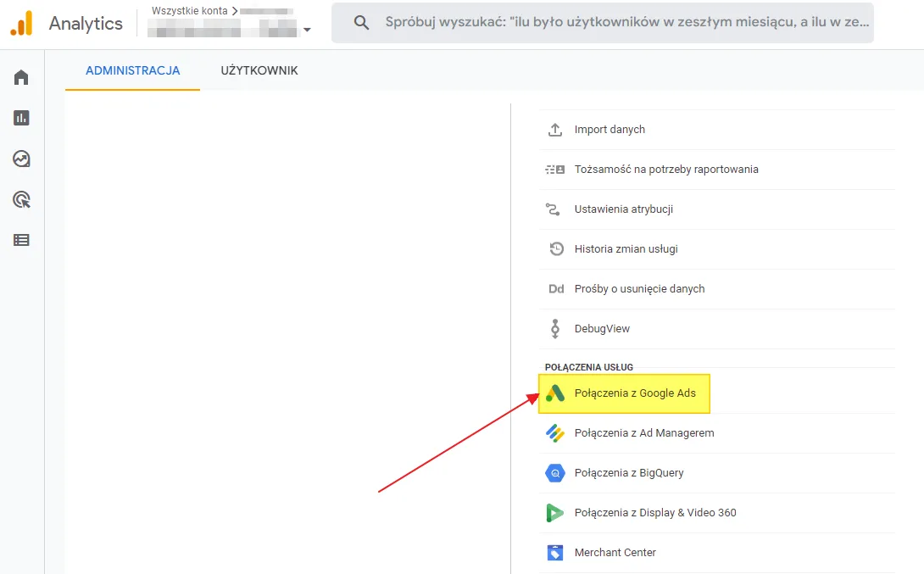This screenshot has height=574, width=924.
Task: Click the Display & Video 360 icon
Action: point(554,513)
